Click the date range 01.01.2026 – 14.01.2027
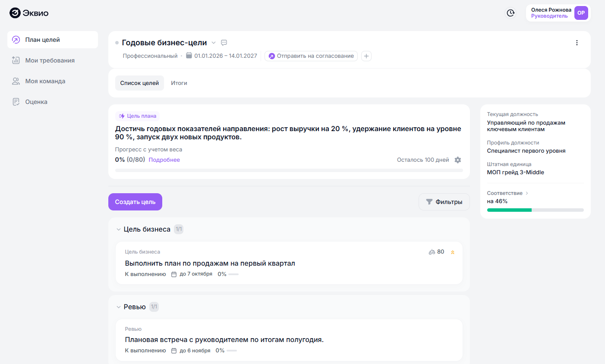This screenshot has height=364, width=605. (x=226, y=56)
